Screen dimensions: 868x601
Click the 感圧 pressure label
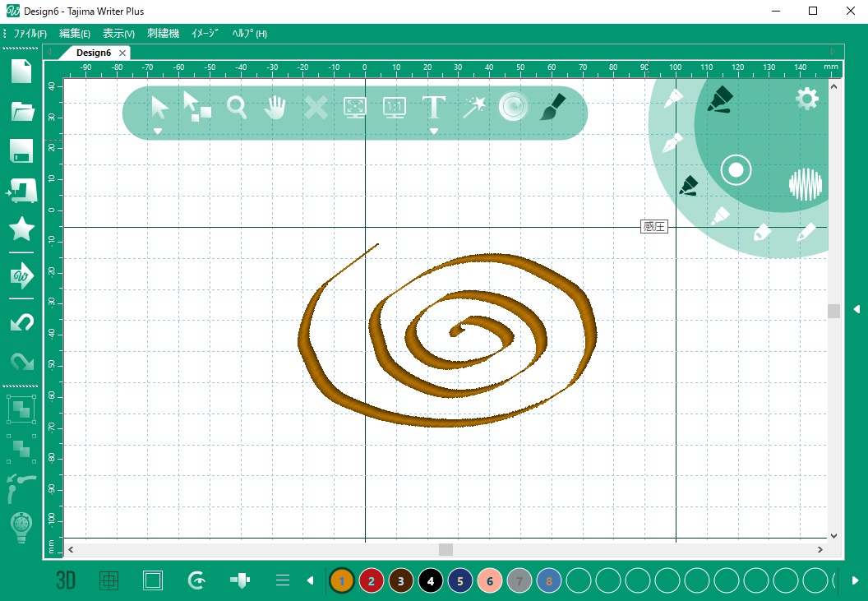[x=653, y=227]
